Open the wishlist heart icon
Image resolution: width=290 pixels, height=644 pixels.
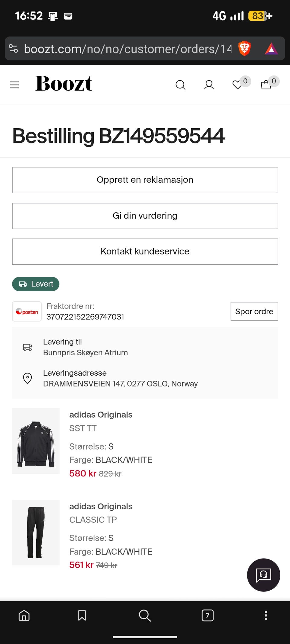tap(237, 85)
